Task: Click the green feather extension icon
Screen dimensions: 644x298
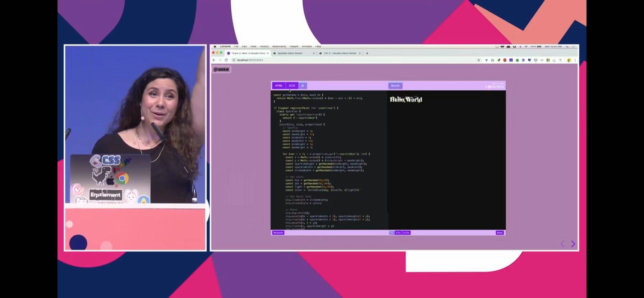Action: click(499, 60)
